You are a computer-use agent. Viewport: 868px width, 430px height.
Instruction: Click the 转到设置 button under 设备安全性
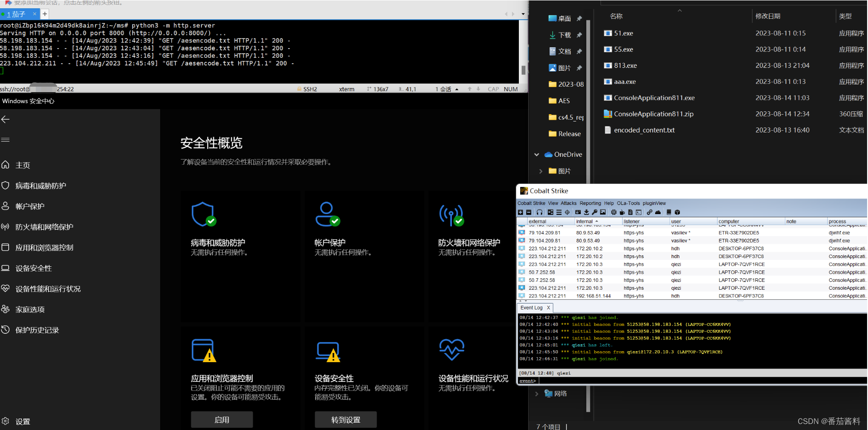tap(346, 419)
